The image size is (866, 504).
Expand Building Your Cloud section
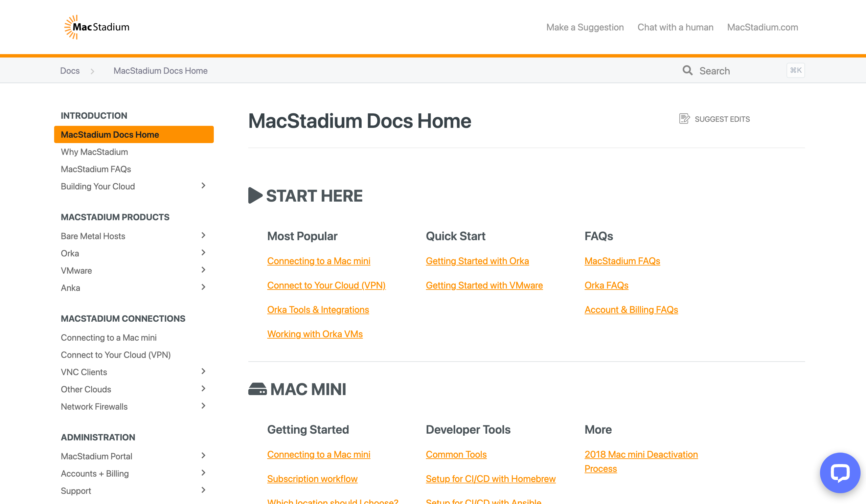pos(203,186)
